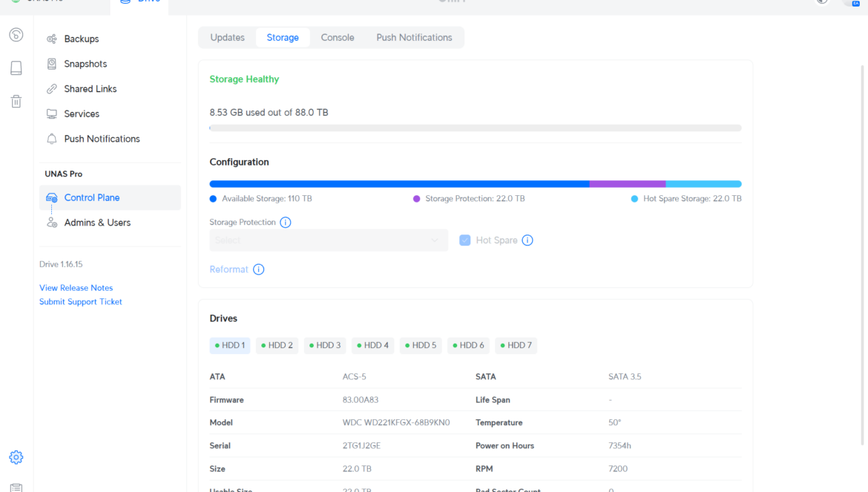Click the "Storage Protection: 22.0 TB" legend
Viewport: 868px width, 492px height.
[475, 199]
